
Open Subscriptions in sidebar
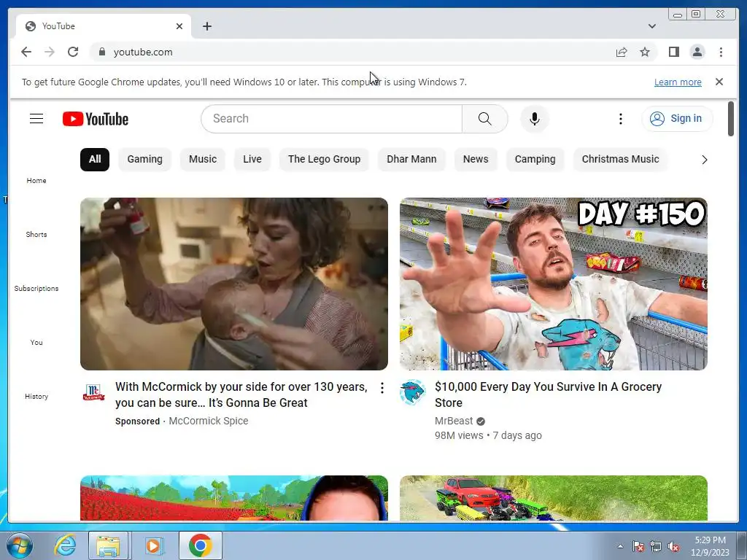click(x=36, y=288)
